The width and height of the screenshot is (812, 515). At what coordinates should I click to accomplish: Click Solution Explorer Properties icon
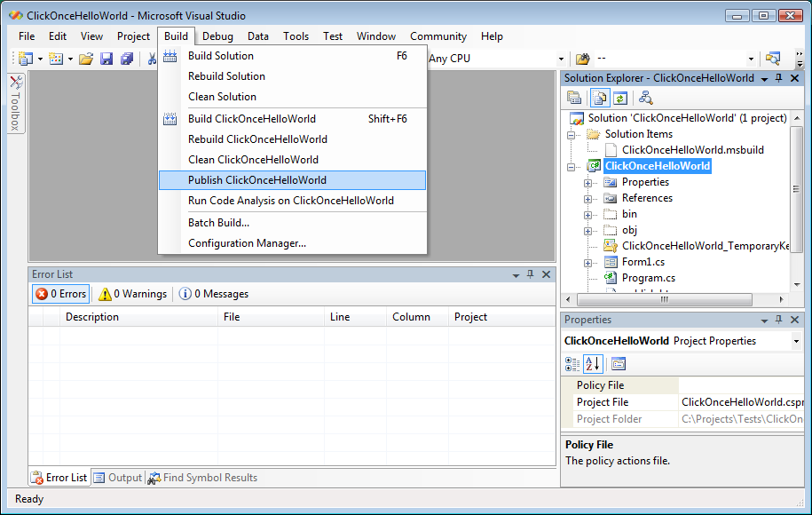click(x=574, y=98)
